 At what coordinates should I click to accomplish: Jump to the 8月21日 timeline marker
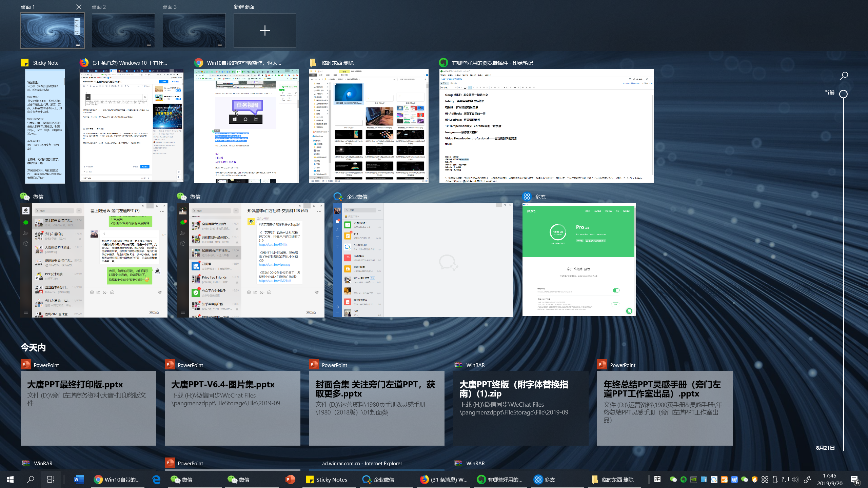click(x=825, y=448)
